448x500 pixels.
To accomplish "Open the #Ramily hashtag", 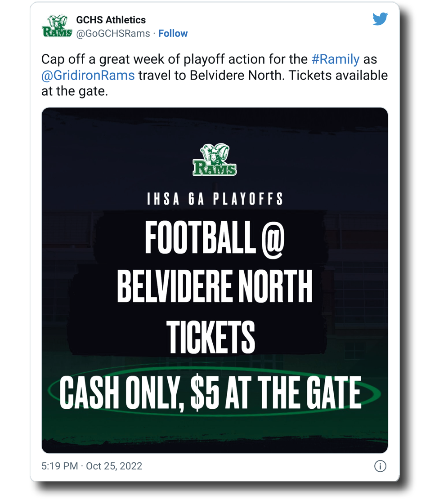I will (x=335, y=59).
